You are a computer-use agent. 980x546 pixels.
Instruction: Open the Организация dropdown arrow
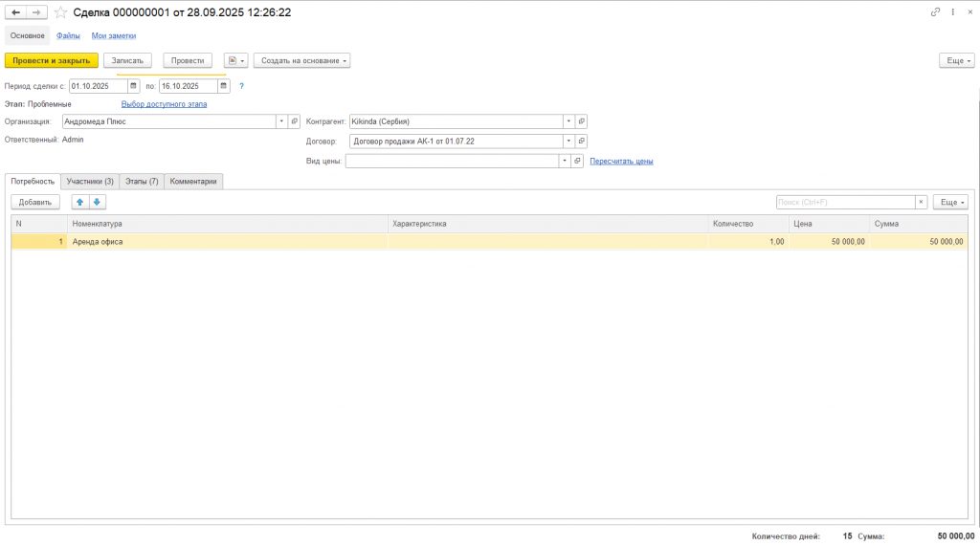pos(281,121)
